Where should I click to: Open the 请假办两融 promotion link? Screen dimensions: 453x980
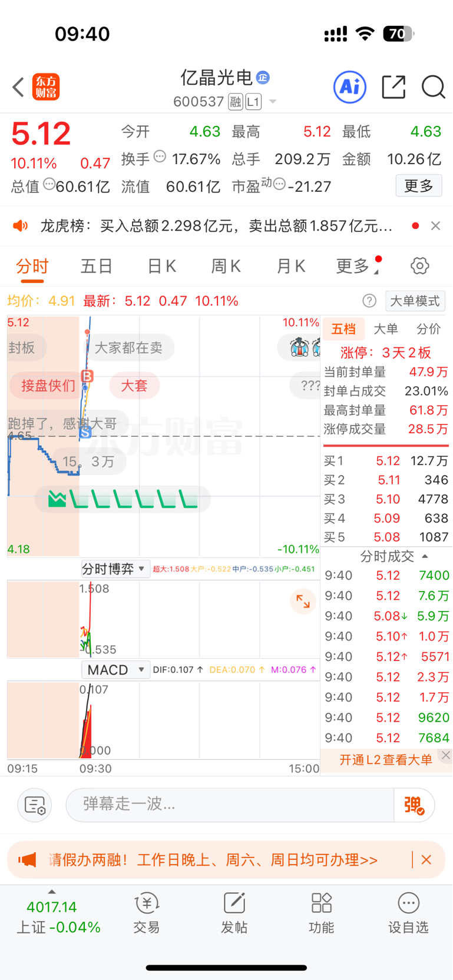[x=213, y=860]
